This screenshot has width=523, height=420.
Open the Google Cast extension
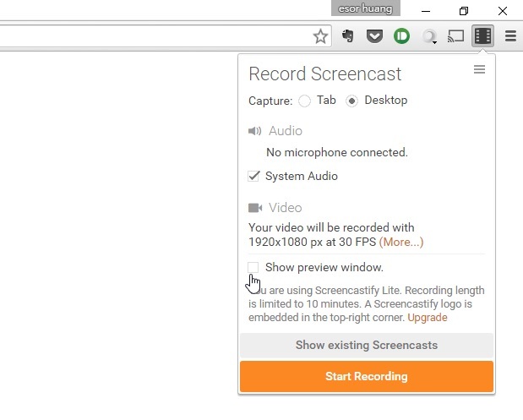456,36
